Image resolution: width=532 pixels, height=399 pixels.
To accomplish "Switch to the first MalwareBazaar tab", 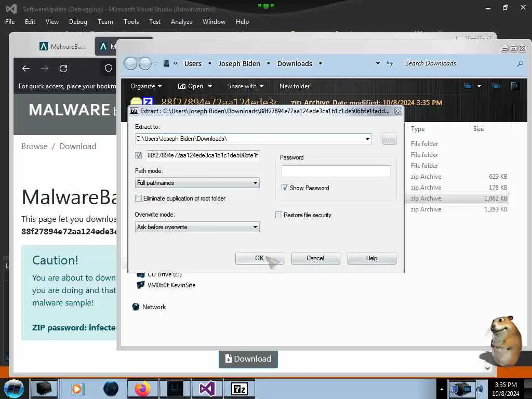I will (x=63, y=46).
